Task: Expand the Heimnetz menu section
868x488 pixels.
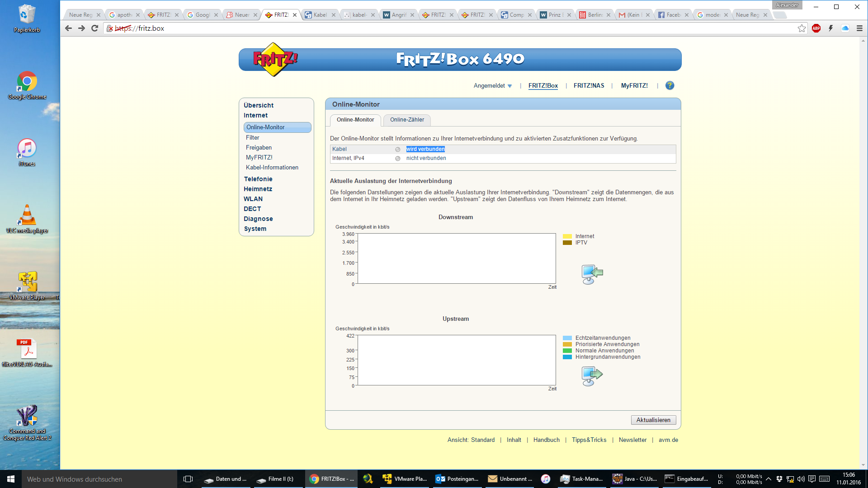Action: click(258, 189)
